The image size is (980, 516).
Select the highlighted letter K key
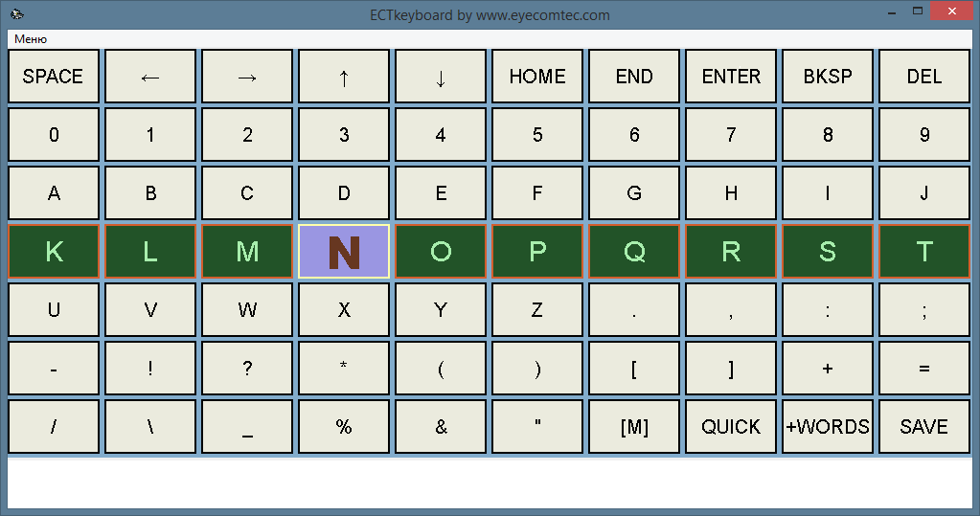(x=54, y=251)
